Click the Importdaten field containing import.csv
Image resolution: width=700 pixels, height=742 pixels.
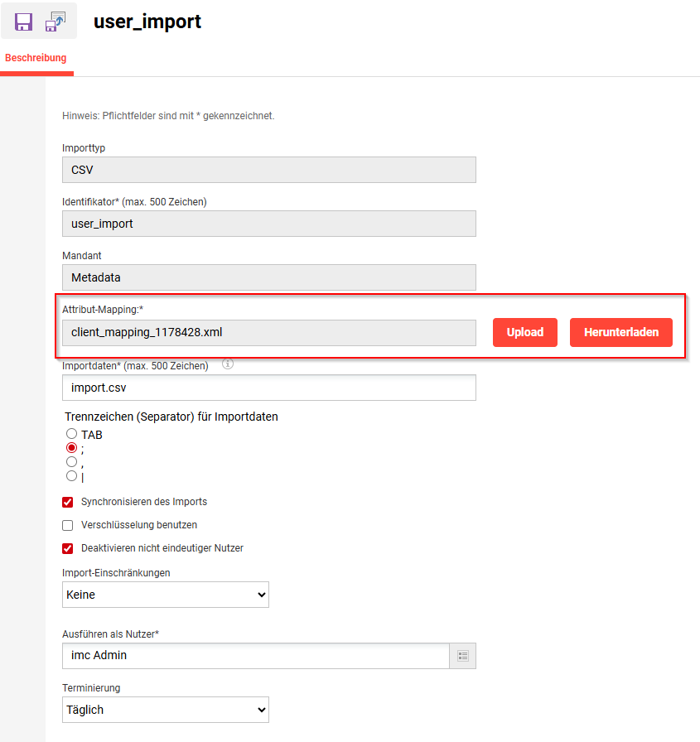[268, 387]
